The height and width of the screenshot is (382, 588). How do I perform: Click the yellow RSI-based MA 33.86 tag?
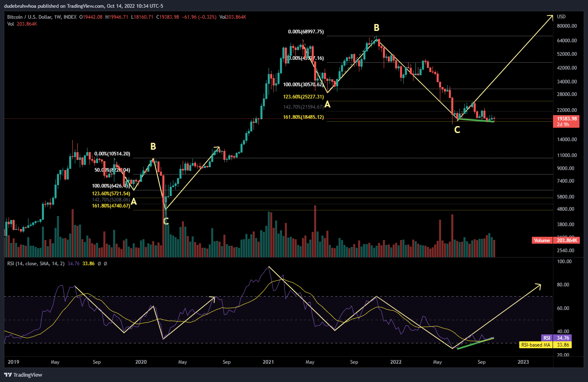pos(546,345)
